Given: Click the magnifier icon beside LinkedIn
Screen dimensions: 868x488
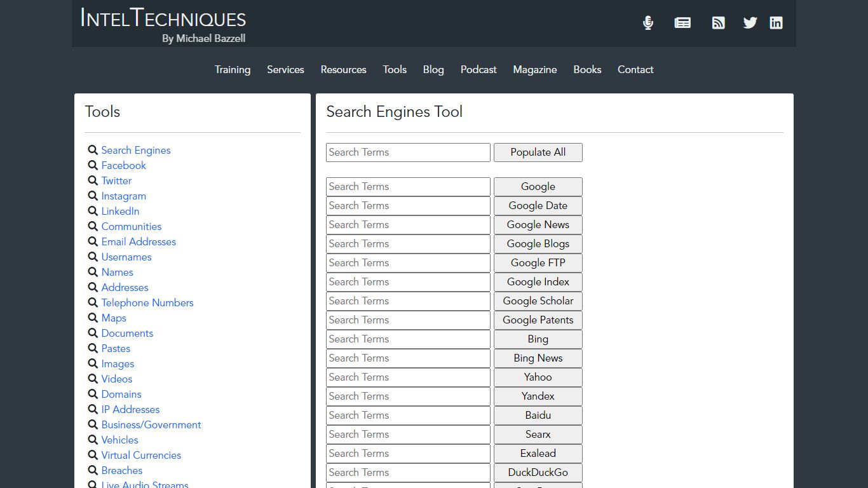Looking at the screenshot, I should (93, 212).
